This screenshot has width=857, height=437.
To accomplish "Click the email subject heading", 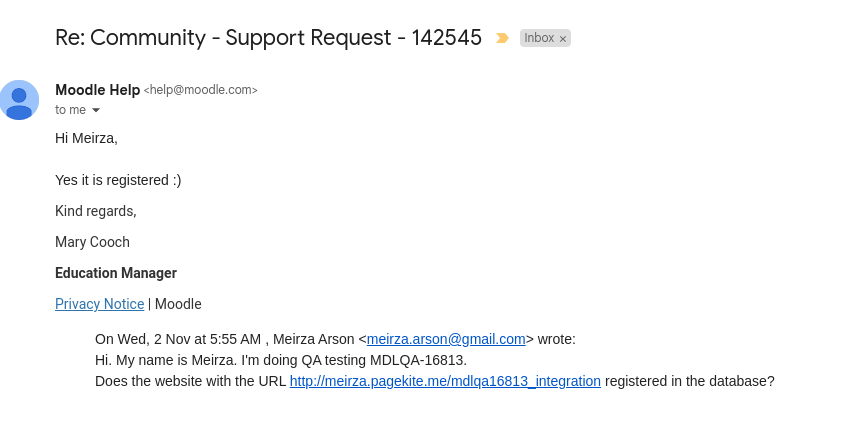I will click(268, 38).
